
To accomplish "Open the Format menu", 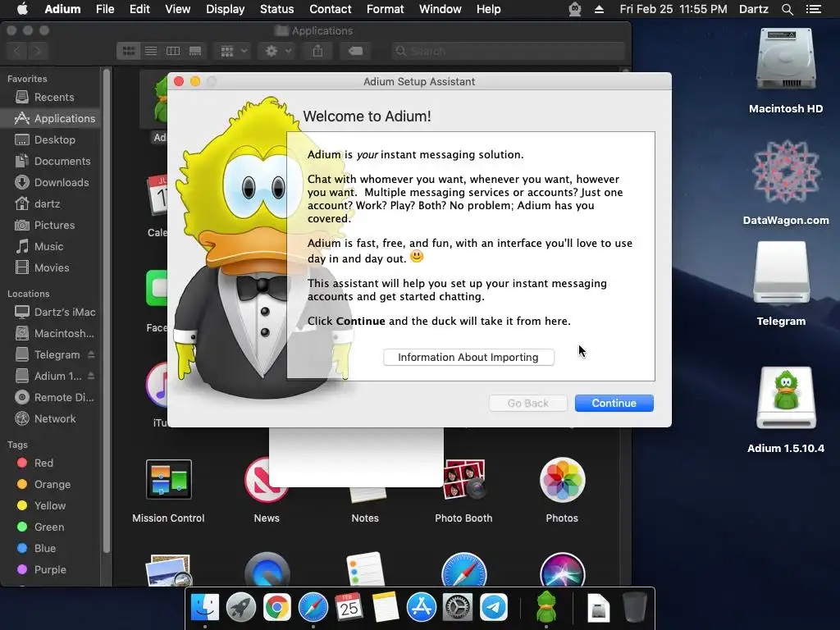I will pyautogui.click(x=386, y=9).
